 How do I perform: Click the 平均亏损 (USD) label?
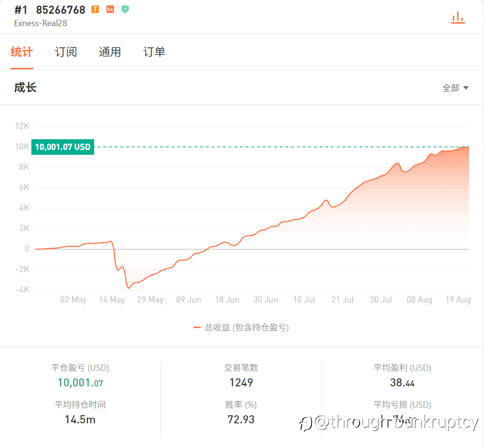[402, 405]
